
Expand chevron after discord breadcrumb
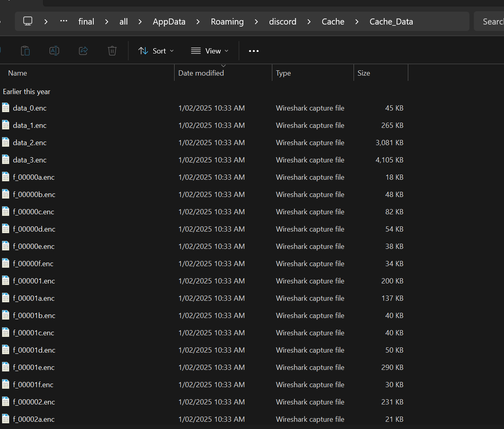tap(309, 22)
